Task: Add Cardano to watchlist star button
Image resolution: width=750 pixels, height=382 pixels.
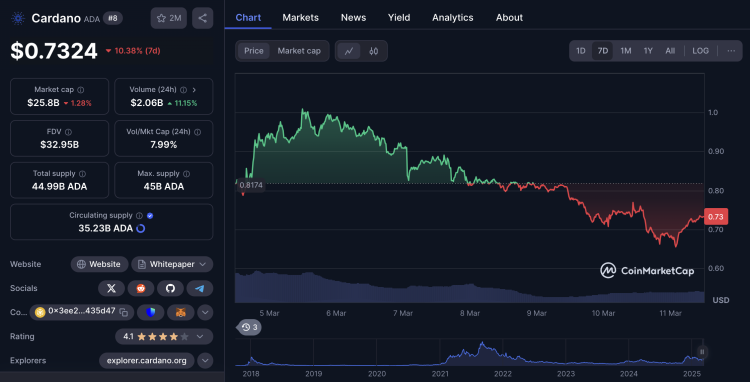Action: tap(168, 18)
